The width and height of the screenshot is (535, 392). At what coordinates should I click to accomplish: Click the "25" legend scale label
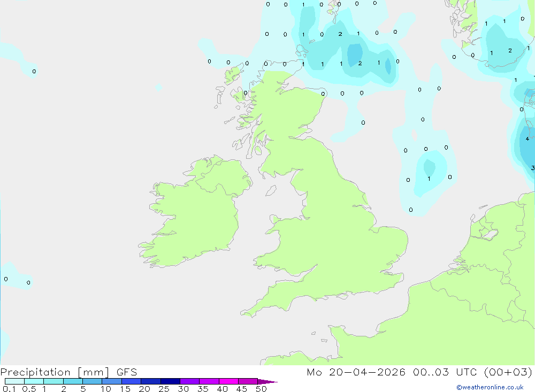tap(164, 389)
